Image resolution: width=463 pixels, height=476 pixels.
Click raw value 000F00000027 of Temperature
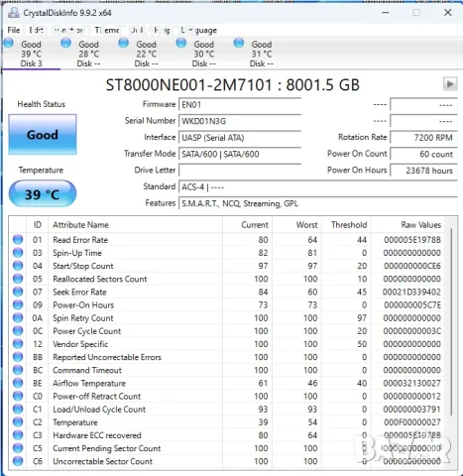point(412,422)
